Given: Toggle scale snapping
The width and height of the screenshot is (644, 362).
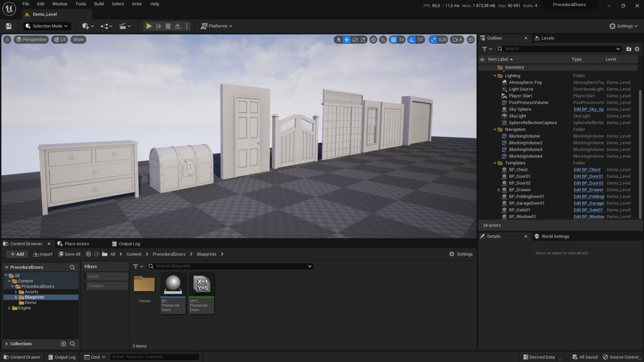Looking at the screenshot, I should 433,40.
